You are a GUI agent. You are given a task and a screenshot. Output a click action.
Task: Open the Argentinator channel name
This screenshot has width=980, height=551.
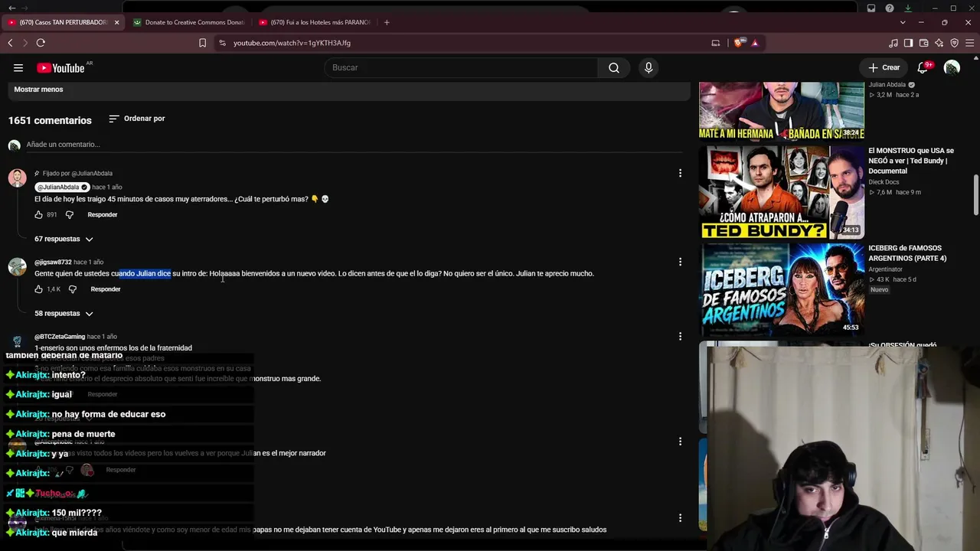885,269
